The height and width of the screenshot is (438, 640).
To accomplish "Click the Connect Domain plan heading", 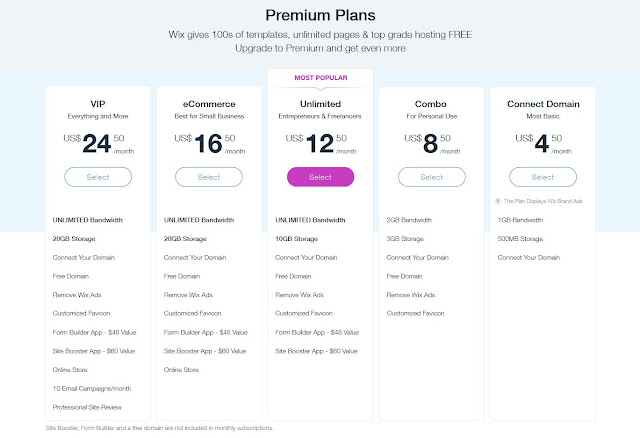I will point(543,104).
